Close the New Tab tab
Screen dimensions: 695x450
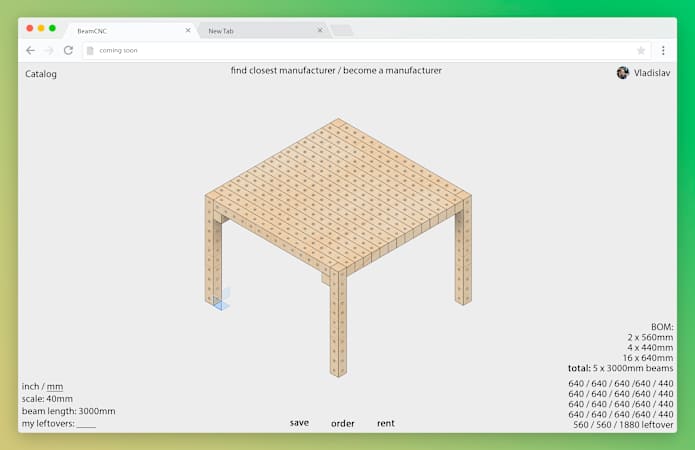(320, 30)
